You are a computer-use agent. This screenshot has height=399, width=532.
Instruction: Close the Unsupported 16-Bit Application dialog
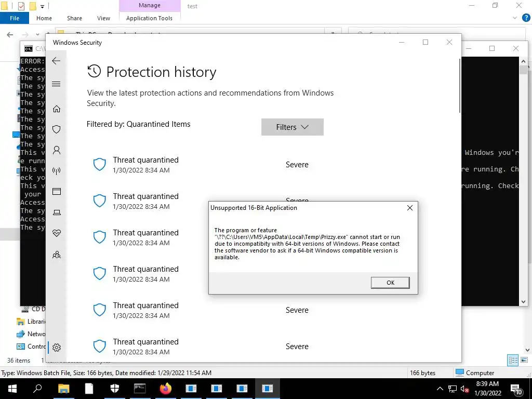coord(409,208)
